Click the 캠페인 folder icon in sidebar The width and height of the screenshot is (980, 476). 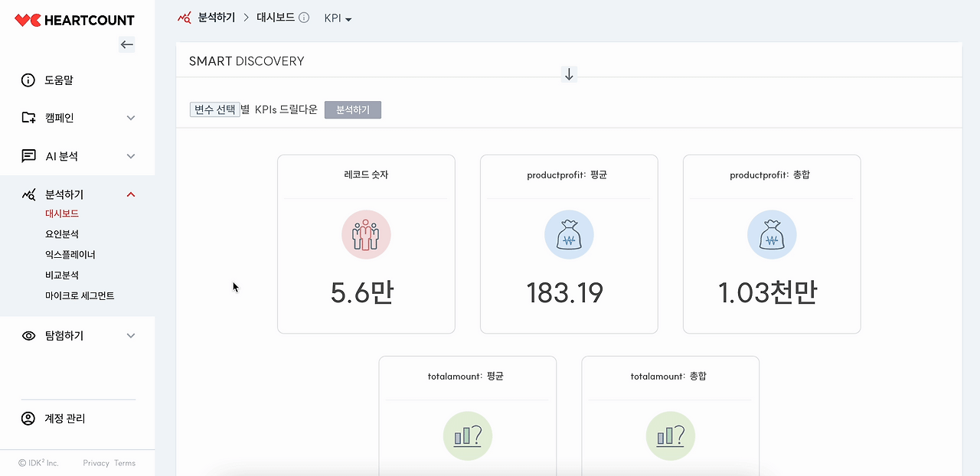[x=28, y=118]
